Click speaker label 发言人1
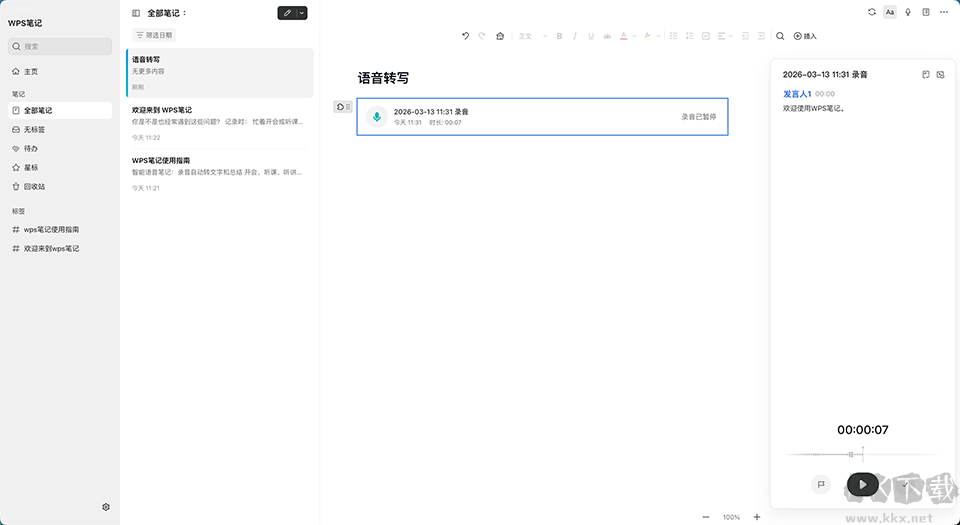The height and width of the screenshot is (525, 960). 797,94
